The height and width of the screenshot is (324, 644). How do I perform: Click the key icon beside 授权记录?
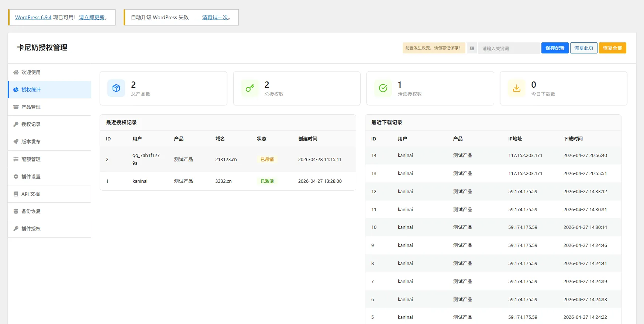click(x=16, y=124)
